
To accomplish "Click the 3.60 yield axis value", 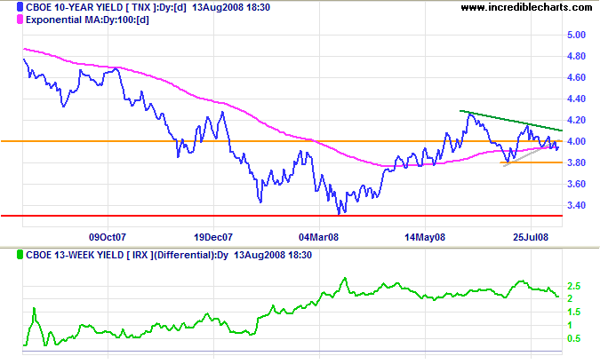I will [576, 185].
